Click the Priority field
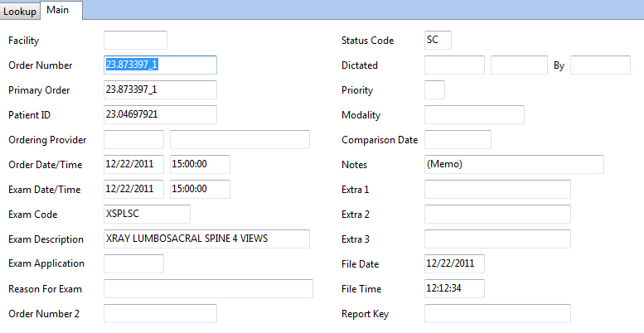This screenshot has height=333, width=644. [x=434, y=90]
